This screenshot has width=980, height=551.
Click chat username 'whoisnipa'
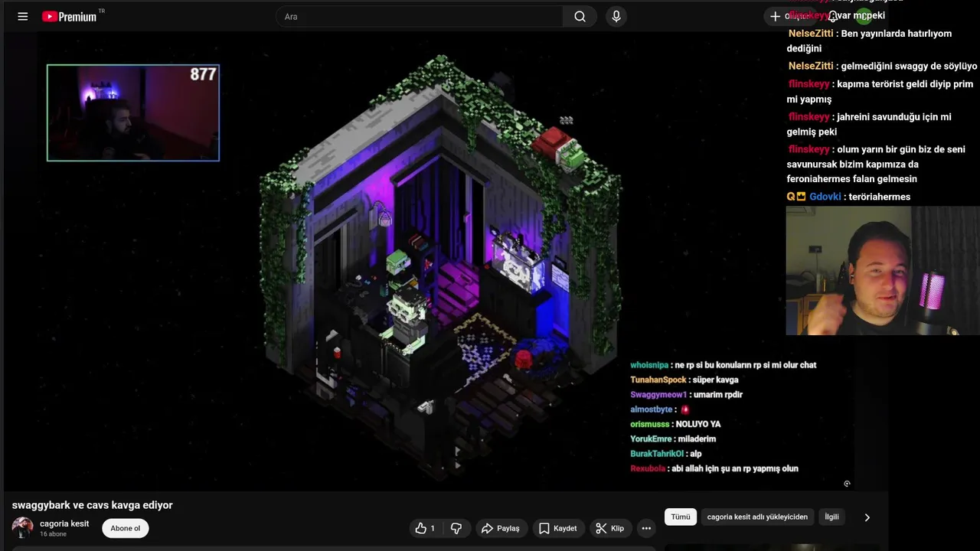648,365
